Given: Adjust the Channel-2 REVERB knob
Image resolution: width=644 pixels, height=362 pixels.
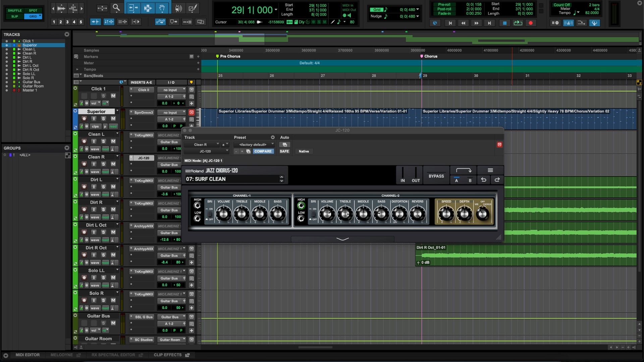Looking at the screenshot, I should [417, 213].
